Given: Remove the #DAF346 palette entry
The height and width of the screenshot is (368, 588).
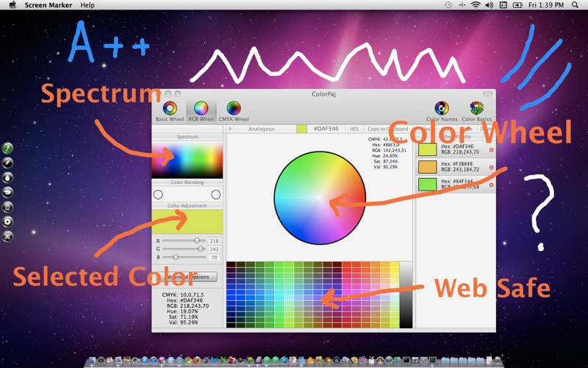Looking at the screenshot, I should (x=491, y=150).
